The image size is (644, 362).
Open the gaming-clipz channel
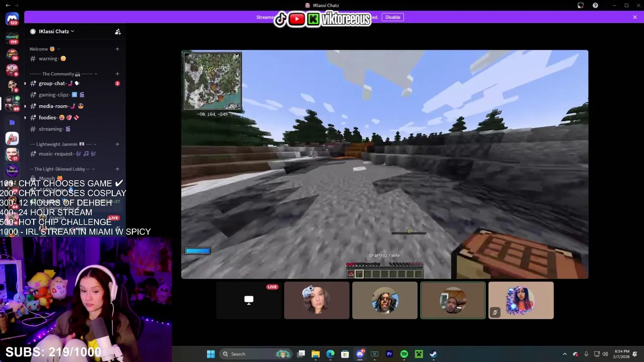click(x=74, y=95)
